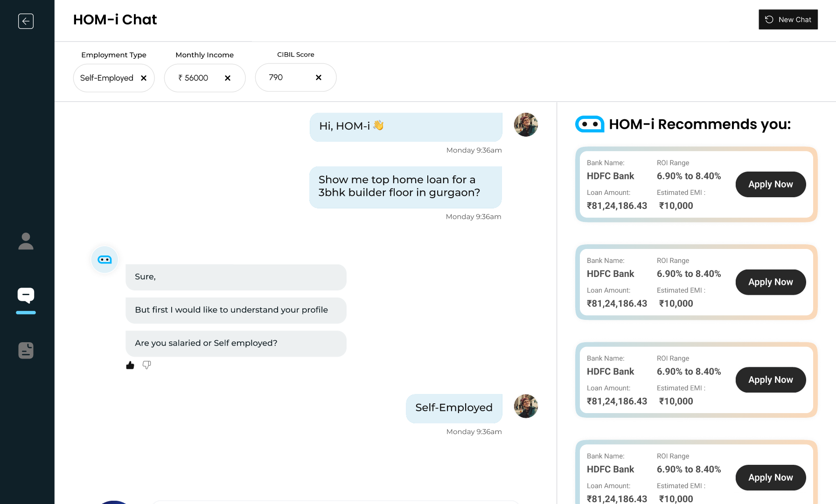This screenshot has width=836, height=504.
Task: Click the HOM-i Chat page title
Action: coord(115,20)
